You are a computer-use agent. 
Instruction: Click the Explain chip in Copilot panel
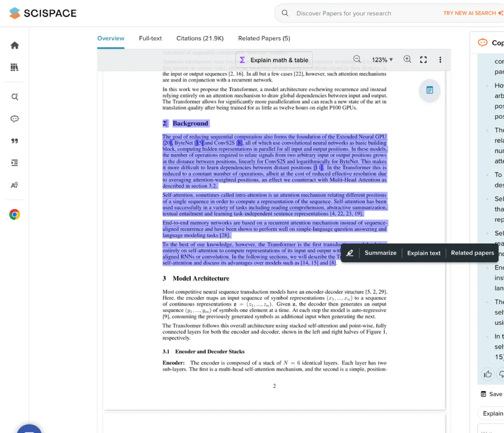492,413
